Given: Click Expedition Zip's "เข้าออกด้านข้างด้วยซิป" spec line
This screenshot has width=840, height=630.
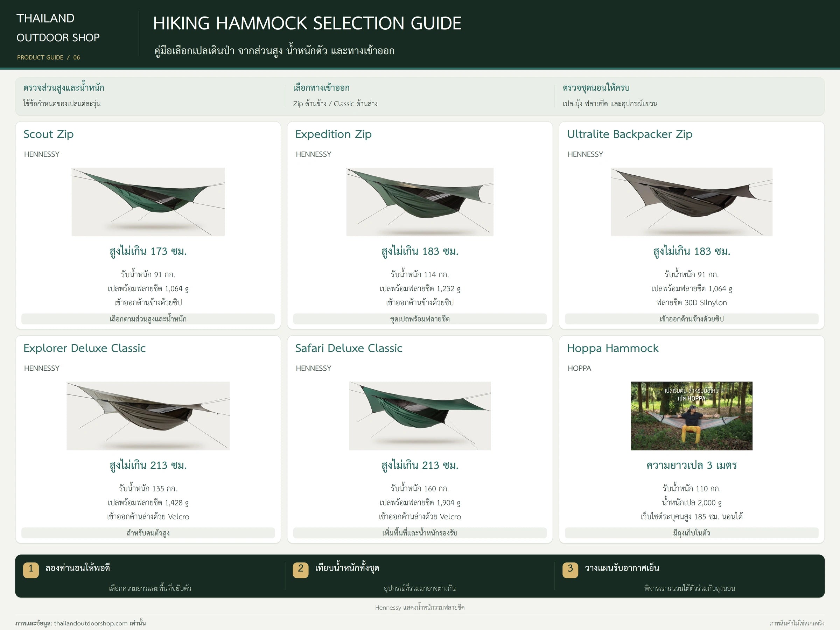Looking at the screenshot, I should pos(420,303).
